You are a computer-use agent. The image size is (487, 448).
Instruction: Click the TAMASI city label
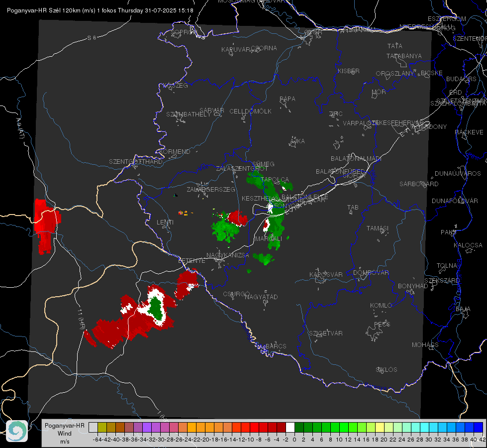click(378, 228)
